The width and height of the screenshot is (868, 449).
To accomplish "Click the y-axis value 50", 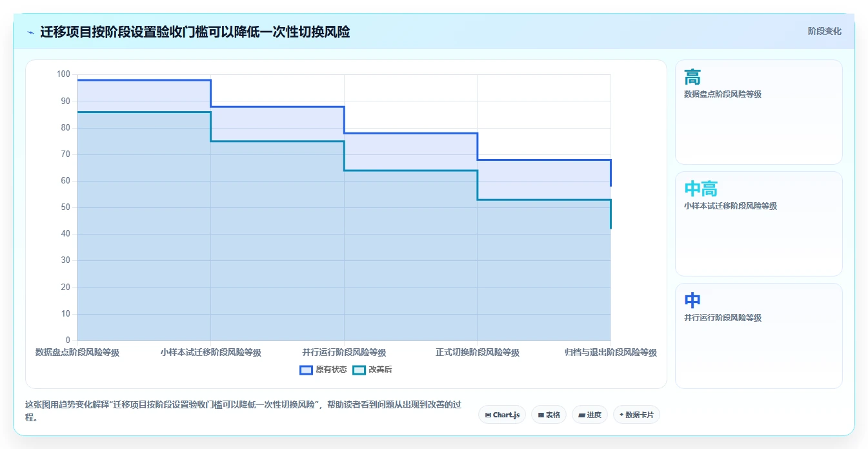I will [x=65, y=207].
